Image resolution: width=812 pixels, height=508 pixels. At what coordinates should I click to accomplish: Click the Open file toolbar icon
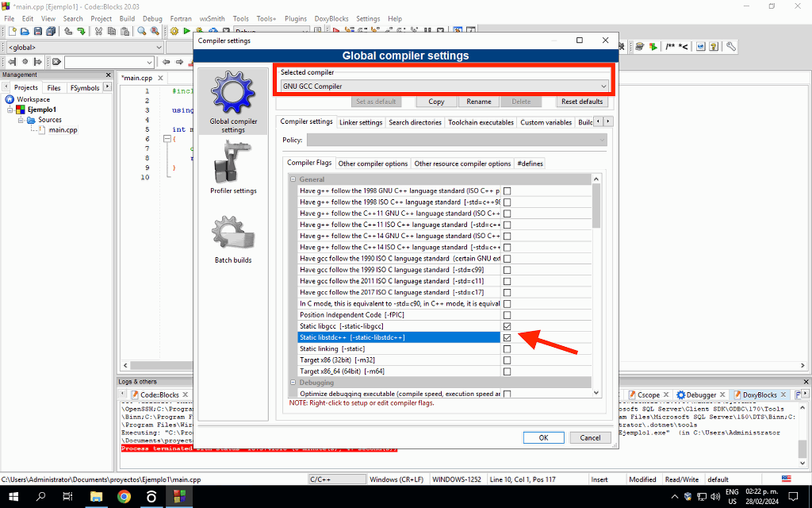[25, 31]
